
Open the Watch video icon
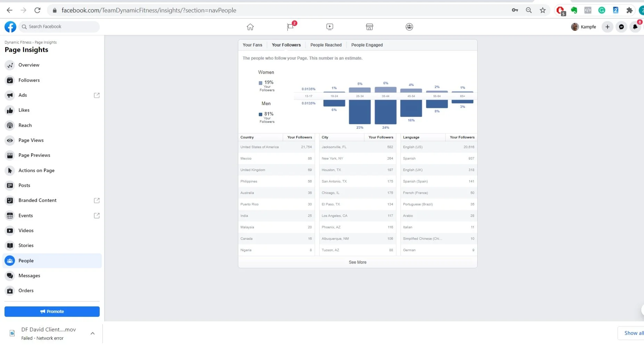click(330, 27)
